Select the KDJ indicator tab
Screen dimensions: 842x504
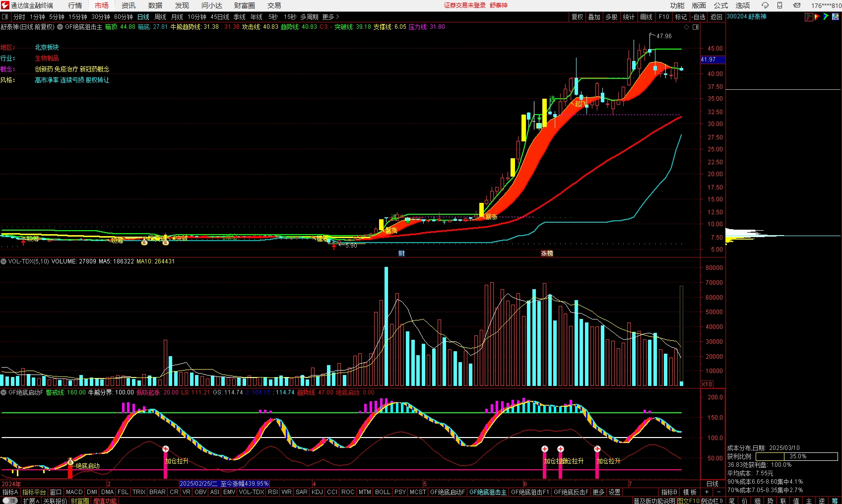pos(317,492)
